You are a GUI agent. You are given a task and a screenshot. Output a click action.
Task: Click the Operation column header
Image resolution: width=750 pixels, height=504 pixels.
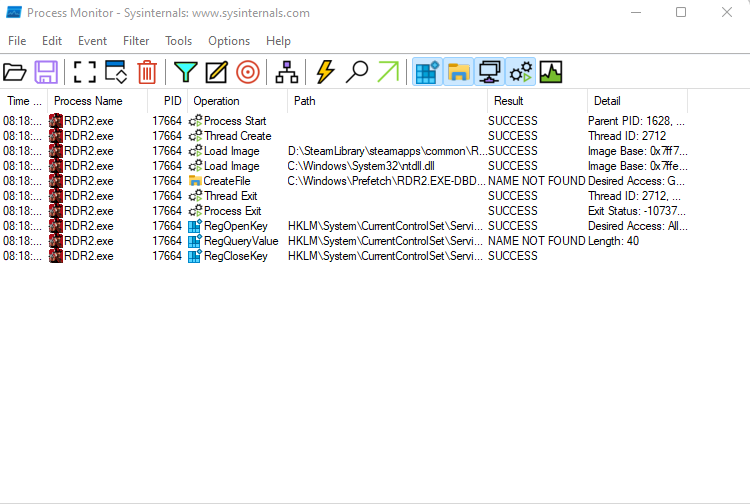tap(238, 101)
